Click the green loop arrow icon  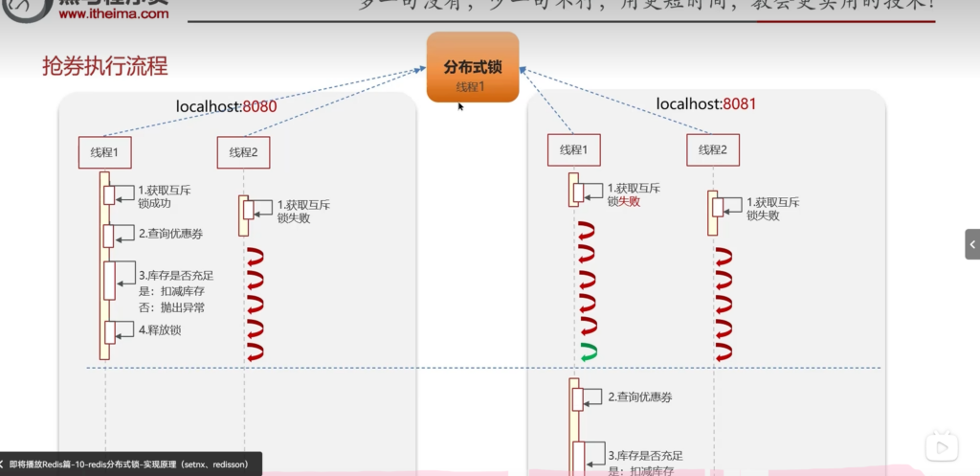point(588,352)
